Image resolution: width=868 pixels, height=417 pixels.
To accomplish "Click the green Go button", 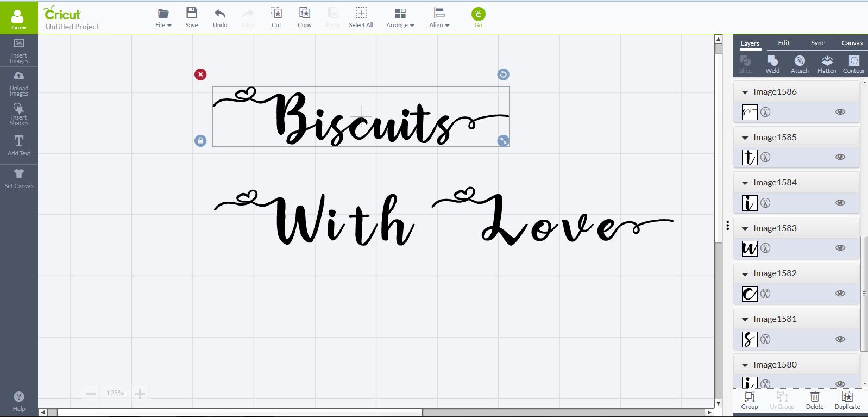I will click(479, 17).
